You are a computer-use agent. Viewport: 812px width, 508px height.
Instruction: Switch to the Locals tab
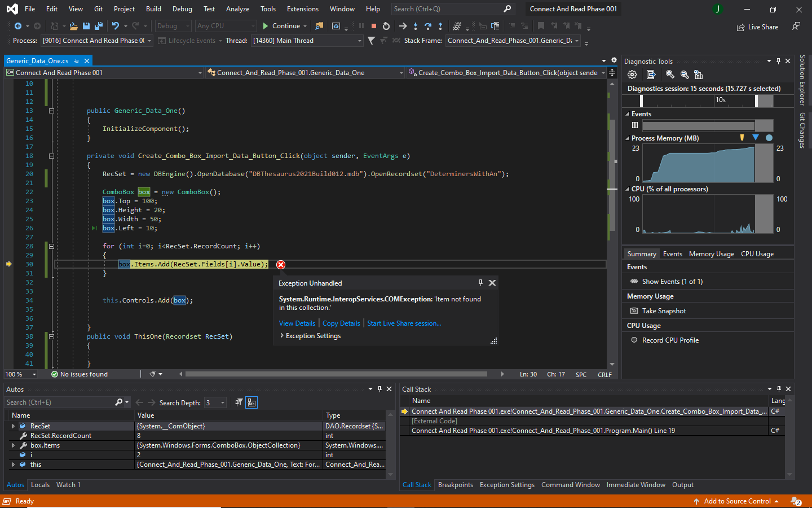[40, 485]
